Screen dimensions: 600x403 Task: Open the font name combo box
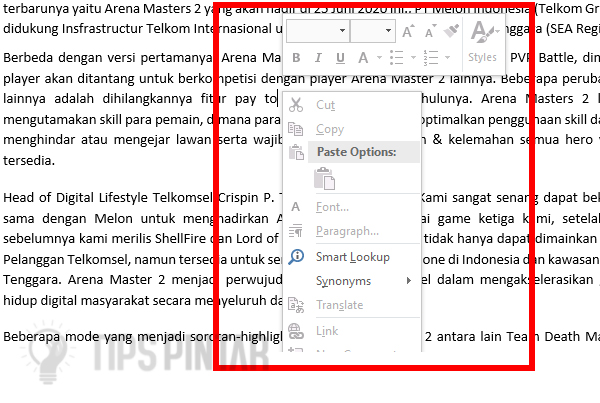click(318, 30)
